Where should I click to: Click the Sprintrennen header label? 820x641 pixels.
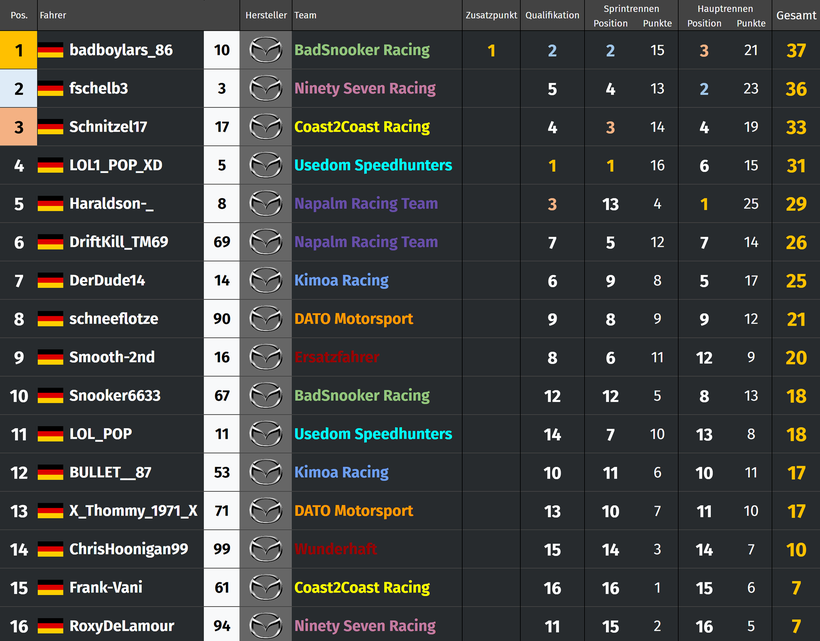tap(631, 9)
